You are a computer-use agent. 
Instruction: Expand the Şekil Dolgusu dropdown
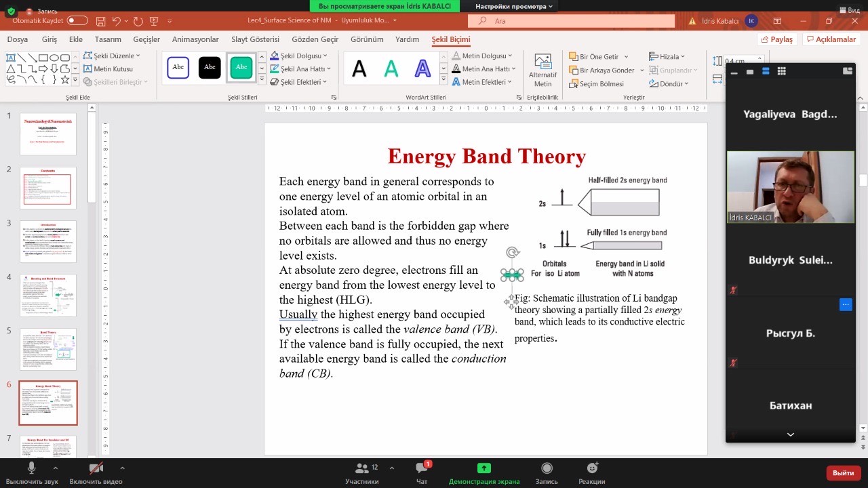pos(325,56)
